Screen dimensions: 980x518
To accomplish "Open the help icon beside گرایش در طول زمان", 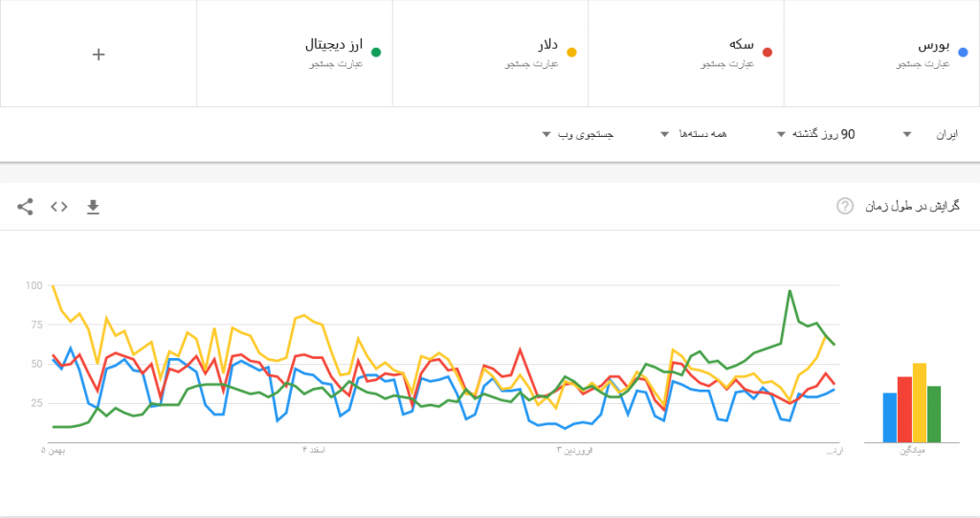I will click(844, 206).
